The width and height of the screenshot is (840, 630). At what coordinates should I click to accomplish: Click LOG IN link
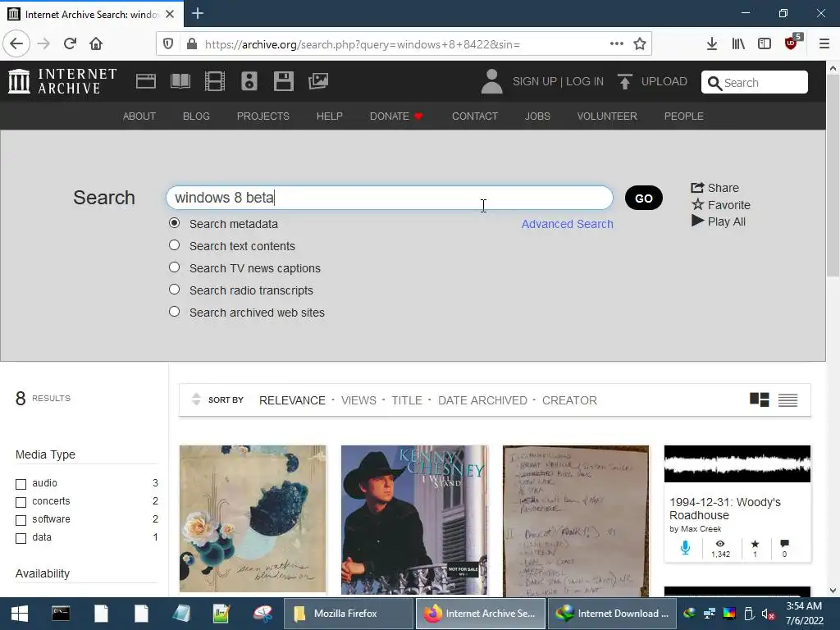(585, 81)
